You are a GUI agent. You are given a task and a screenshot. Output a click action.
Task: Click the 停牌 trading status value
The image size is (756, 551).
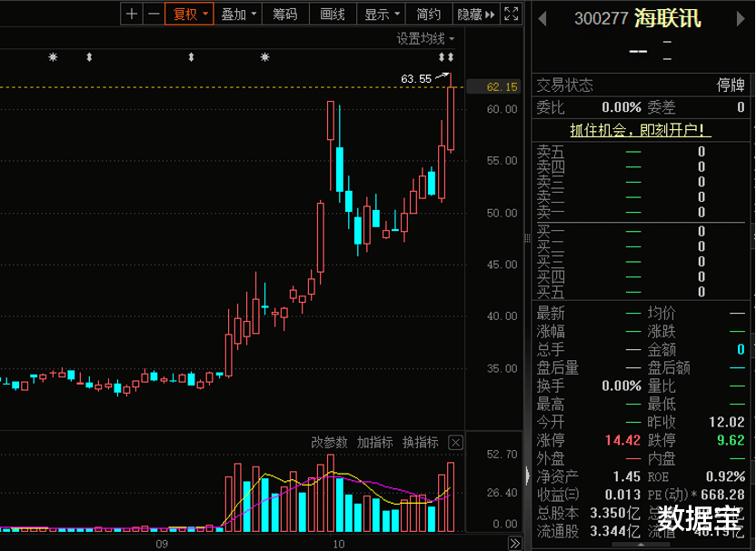pos(731,85)
